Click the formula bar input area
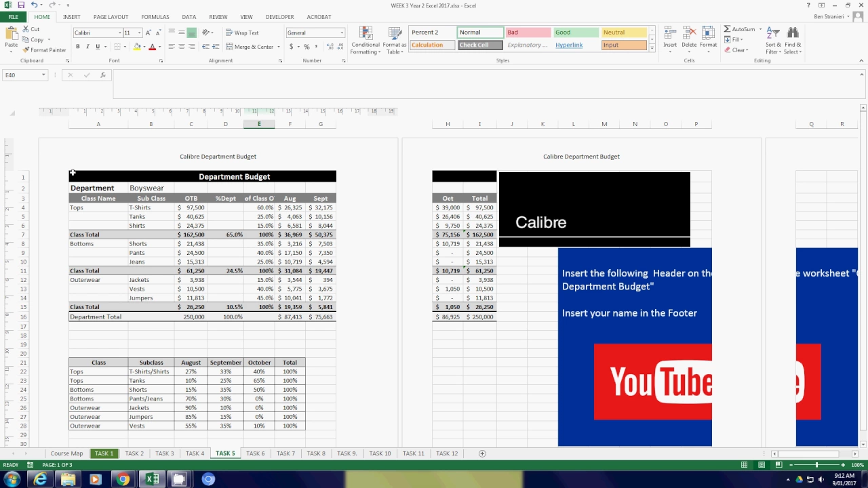 point(485,85)
